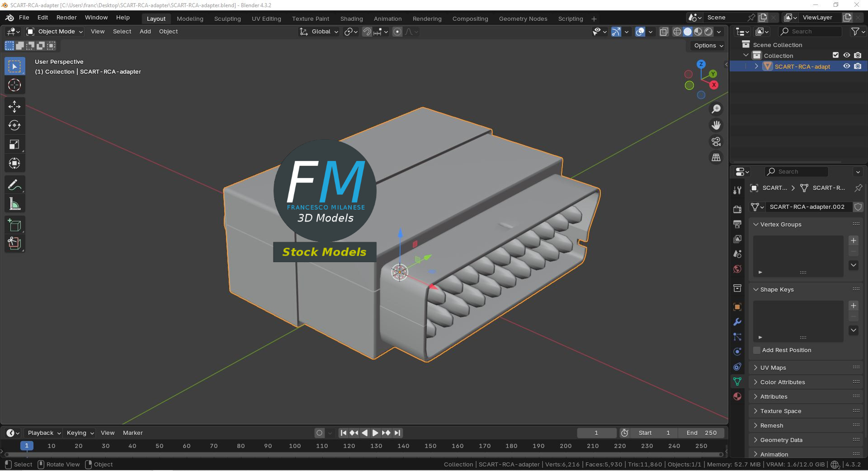The height and width of the screenshot is (471, 868).
Task: Hide SCART-RCA-adapt object with eye icon
Action: (x=847, y=66)
